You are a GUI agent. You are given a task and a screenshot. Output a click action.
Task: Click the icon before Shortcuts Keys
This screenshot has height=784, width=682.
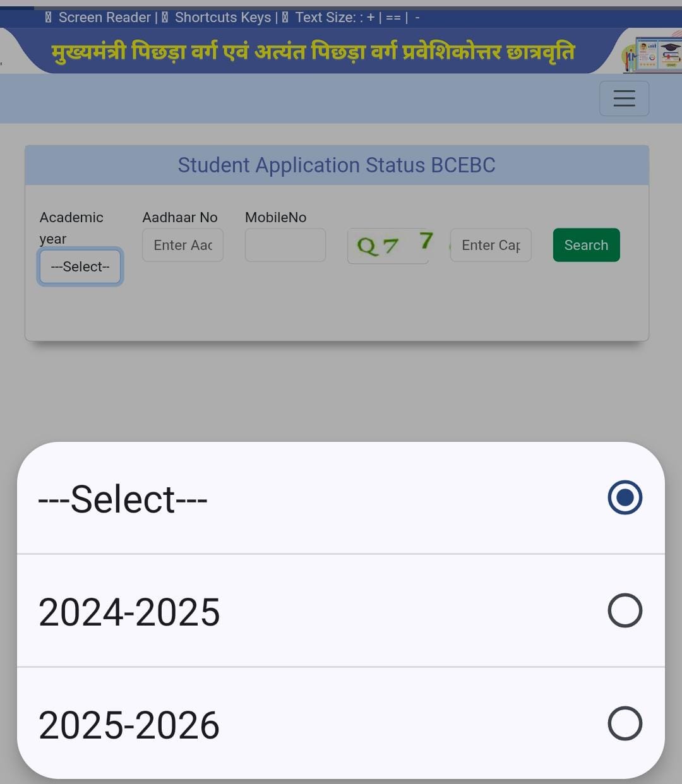coord(164,18)
